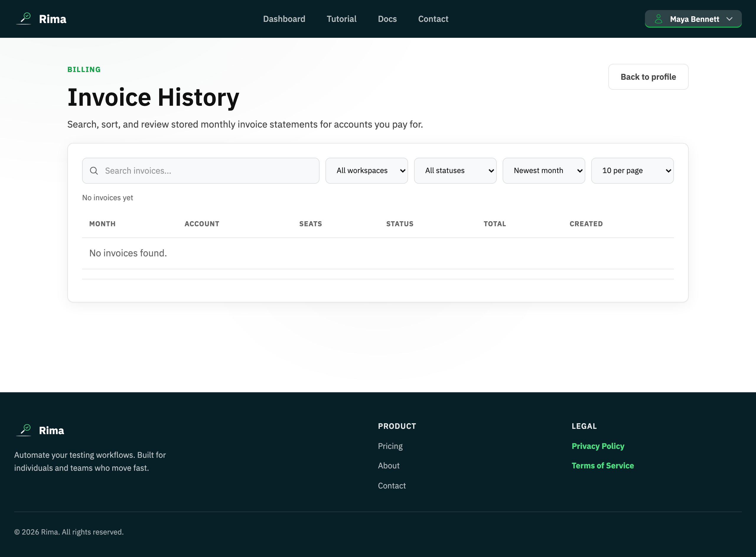This screenshot has width=756, height=557.
Task: Click the Rima brand name in header
Action: (x=53, y=19)
